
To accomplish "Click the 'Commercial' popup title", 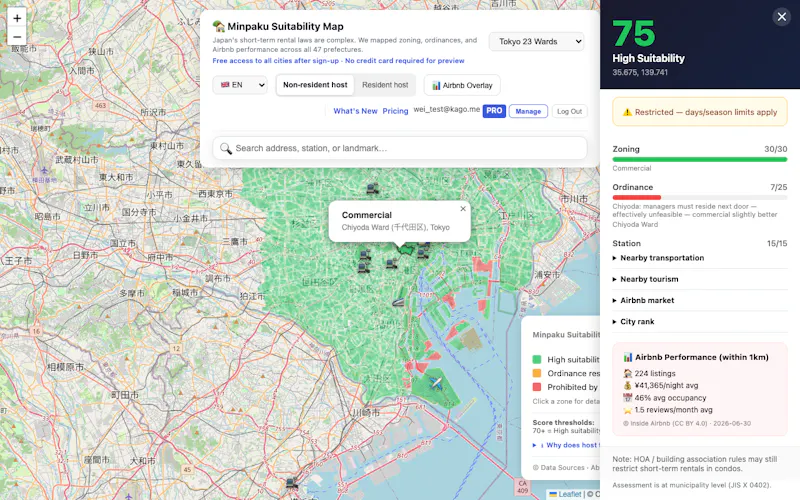I will click(x=367, y=215).
